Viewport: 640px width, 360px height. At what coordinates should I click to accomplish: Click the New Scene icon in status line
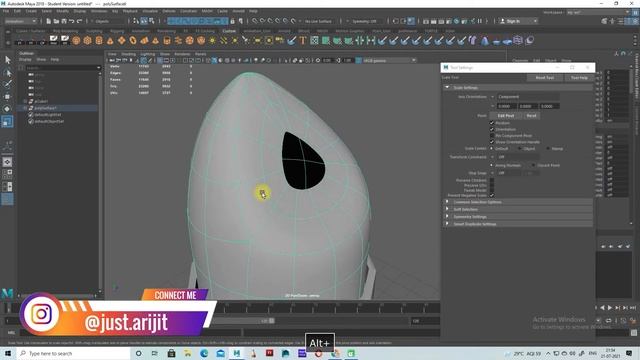(49, 21)
